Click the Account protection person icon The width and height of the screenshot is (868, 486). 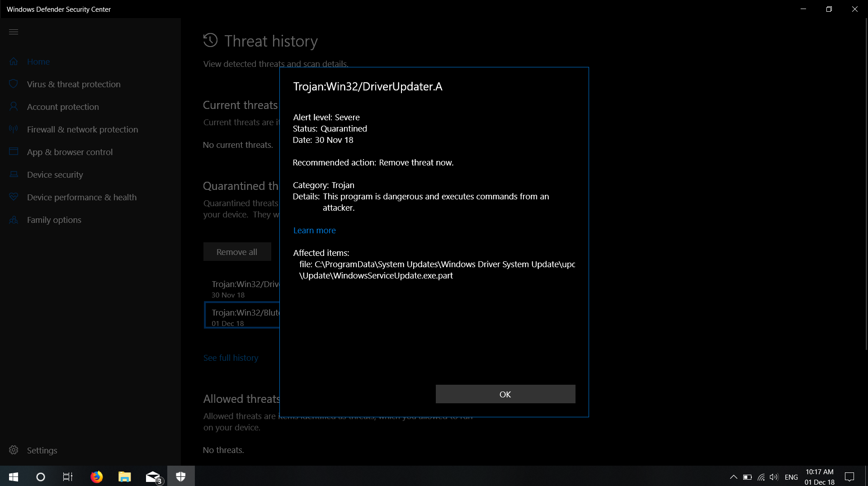(14, 107)
